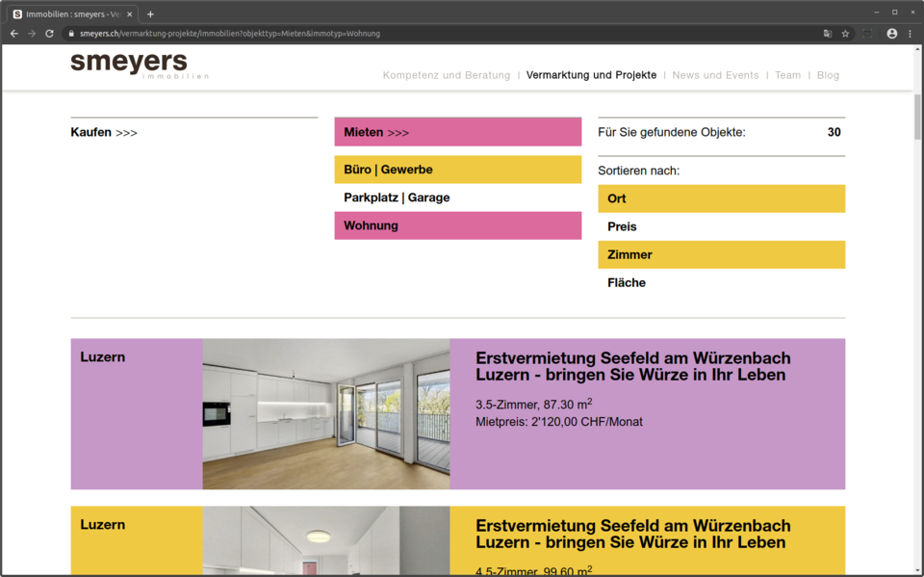
Task: Bookmark this page with the star icon
Action: tap(845, 34)
